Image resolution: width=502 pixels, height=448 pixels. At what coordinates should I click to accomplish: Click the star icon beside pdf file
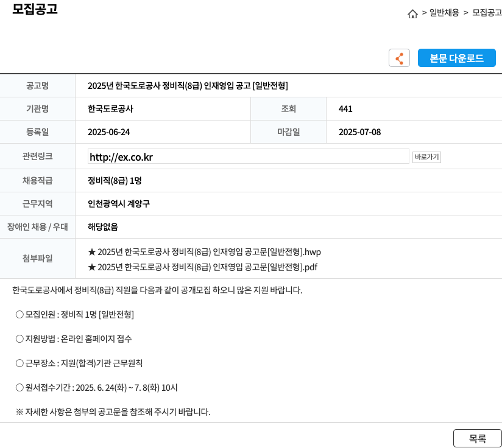[x=92, y=267]
